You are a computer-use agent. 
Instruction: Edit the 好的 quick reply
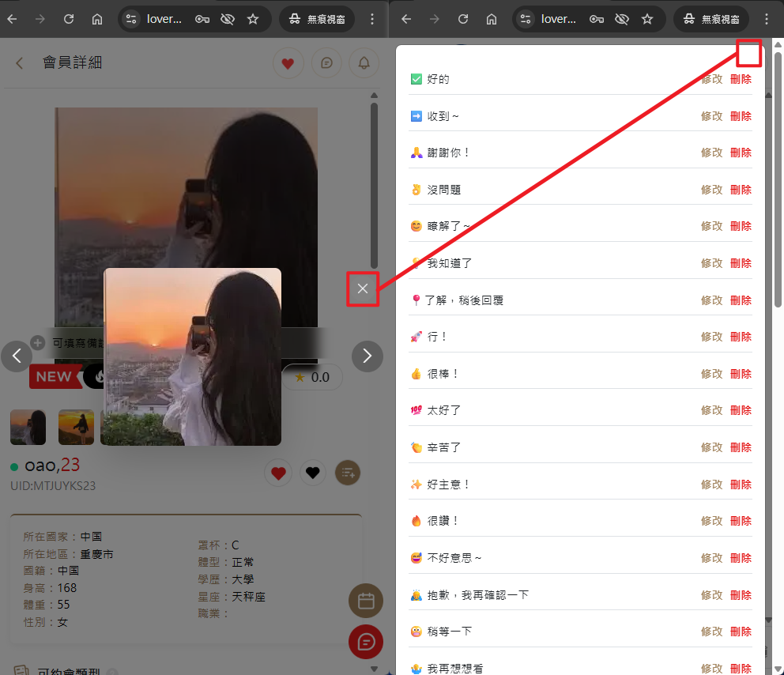[711, 79]
